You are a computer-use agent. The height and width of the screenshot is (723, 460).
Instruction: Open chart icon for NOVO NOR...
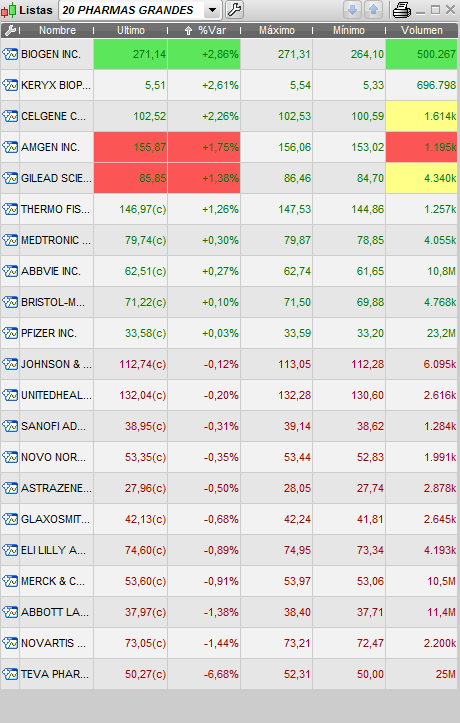(x=10, y=457)
